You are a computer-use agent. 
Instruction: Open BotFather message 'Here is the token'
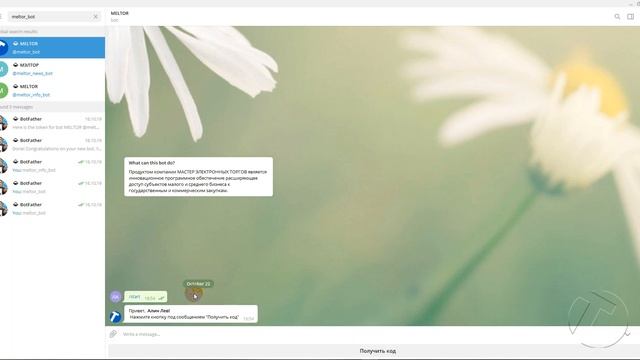pyautogui.click(x=52, y=123)
